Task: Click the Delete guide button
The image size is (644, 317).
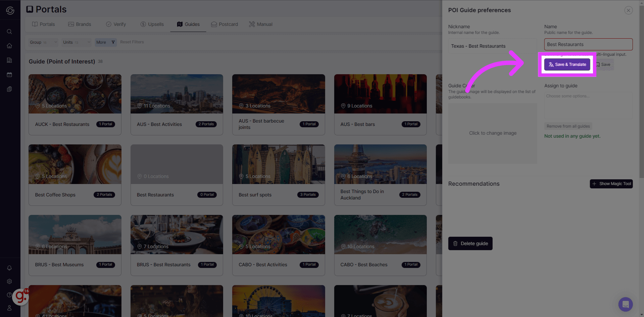Action: 470,243
